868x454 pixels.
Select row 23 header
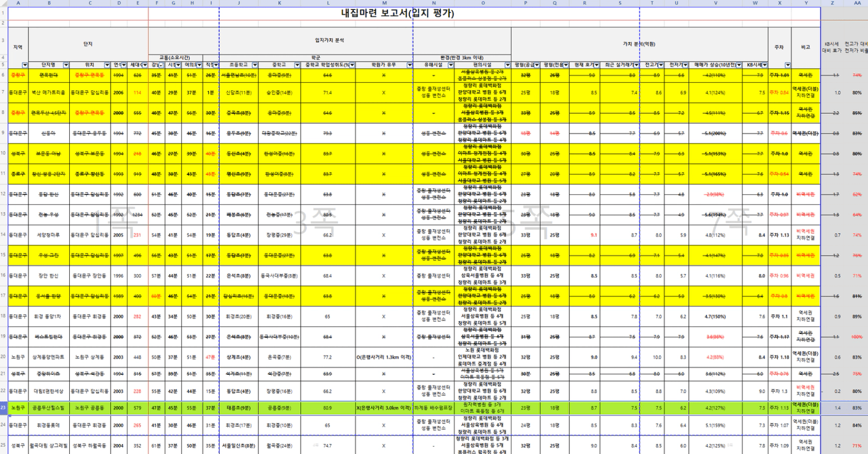[x=4, y=407]
